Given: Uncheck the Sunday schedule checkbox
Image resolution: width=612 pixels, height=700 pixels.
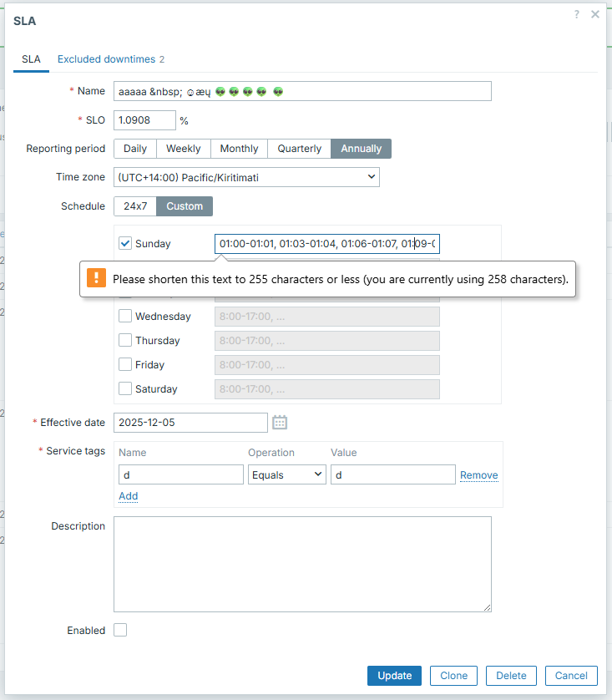Looking at the screenshot, I should (x=125, y=244).
